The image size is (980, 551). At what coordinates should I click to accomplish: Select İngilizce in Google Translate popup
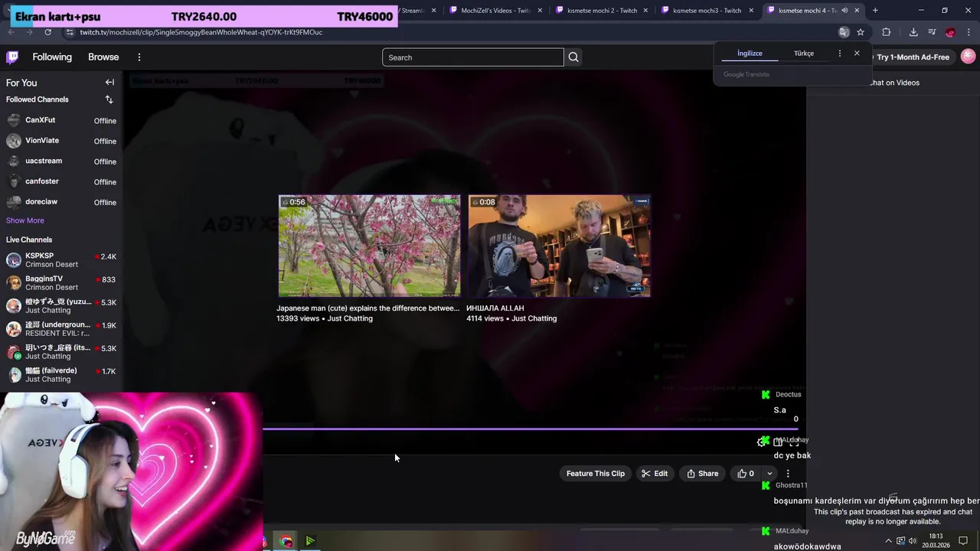(x=750, y=54)
